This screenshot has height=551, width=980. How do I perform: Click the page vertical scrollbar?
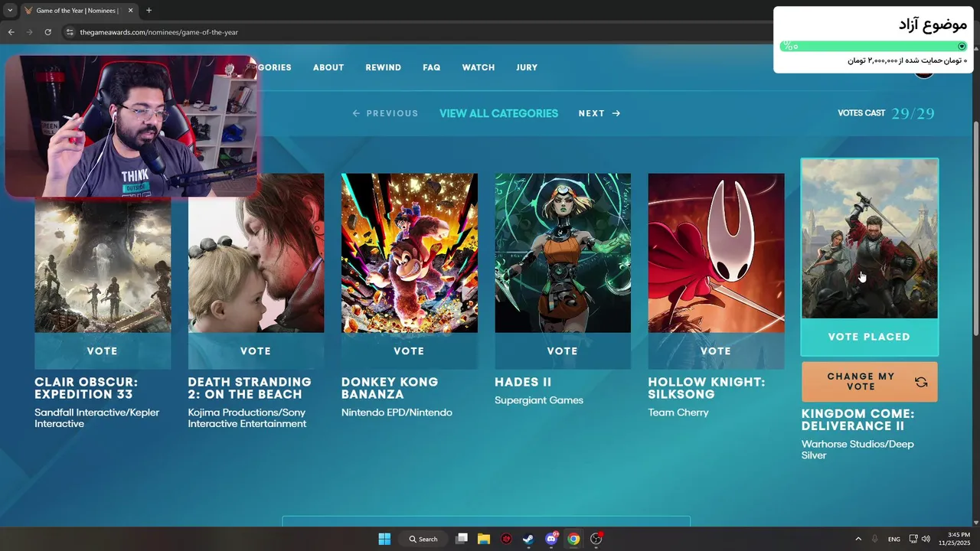(975, 230)
